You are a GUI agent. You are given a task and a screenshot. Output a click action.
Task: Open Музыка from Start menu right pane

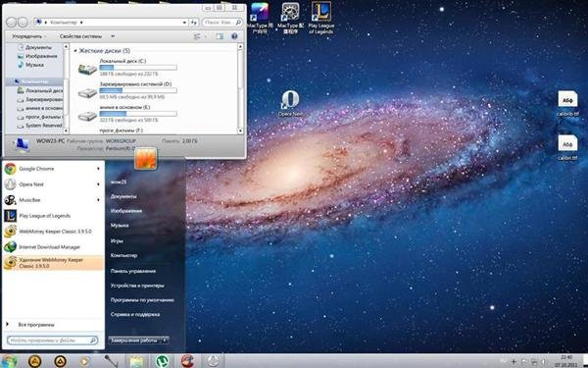coord(120,226)
